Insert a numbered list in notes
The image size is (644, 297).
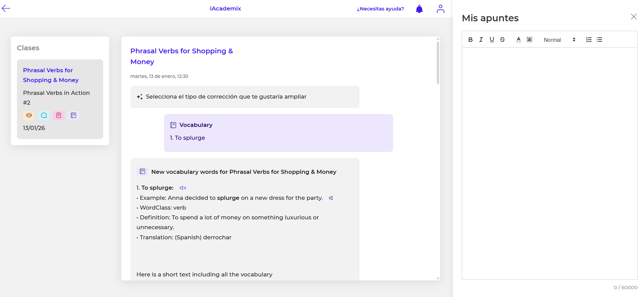coord(589,40)
